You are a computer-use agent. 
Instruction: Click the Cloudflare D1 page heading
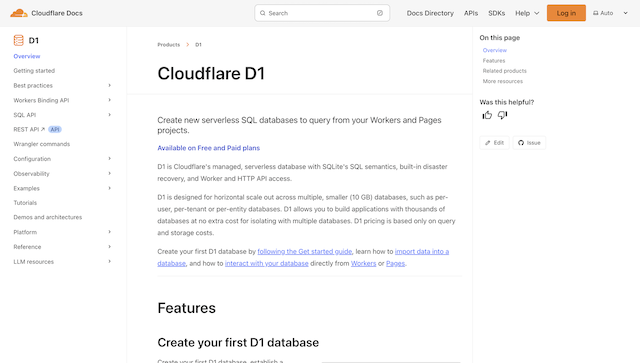pyautogui.click(x=211, y=73)
